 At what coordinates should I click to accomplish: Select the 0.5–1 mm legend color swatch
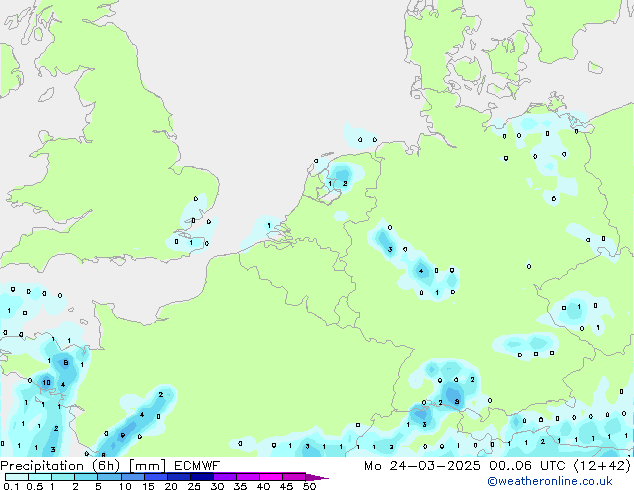[40, 477]
